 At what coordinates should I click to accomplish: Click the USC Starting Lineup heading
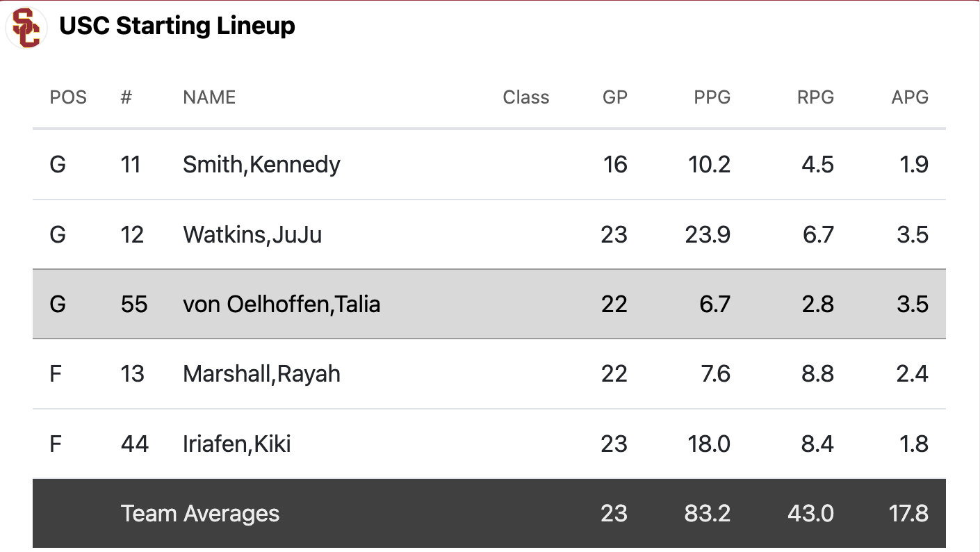pos(177,26)
